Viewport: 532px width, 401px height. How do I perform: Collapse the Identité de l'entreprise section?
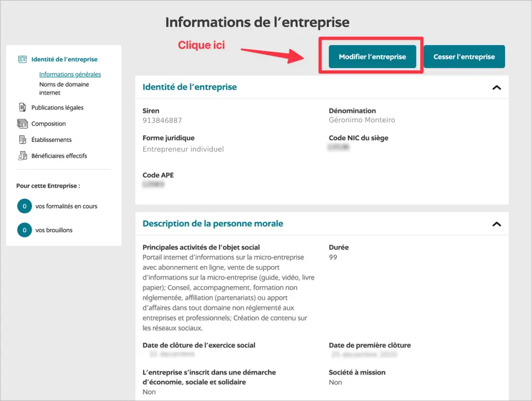click(496, 87)
